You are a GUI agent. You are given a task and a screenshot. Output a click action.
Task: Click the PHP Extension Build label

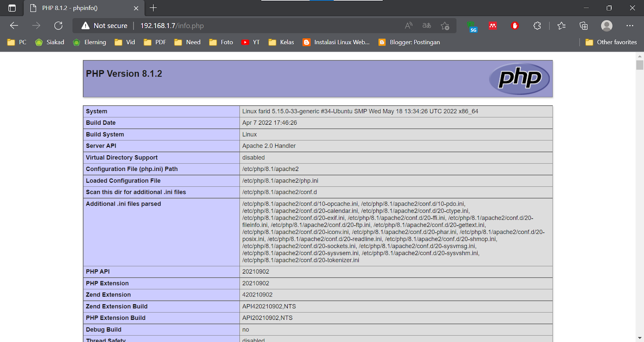(116, 318)
